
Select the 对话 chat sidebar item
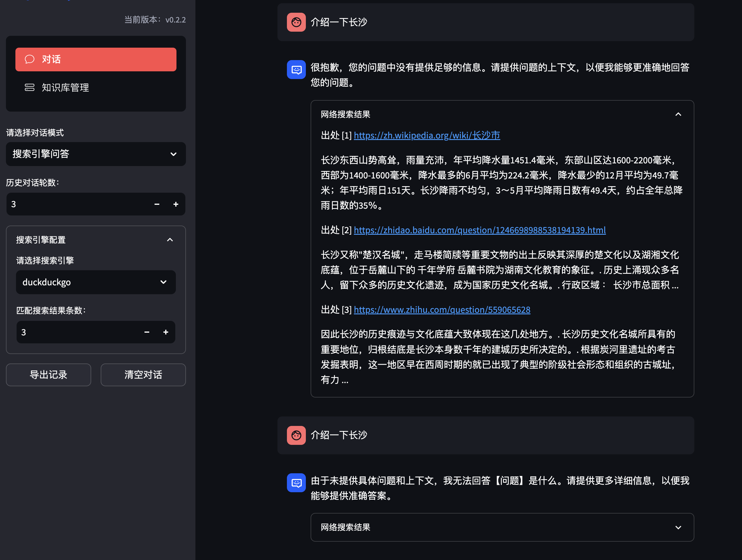coord(96,59)
